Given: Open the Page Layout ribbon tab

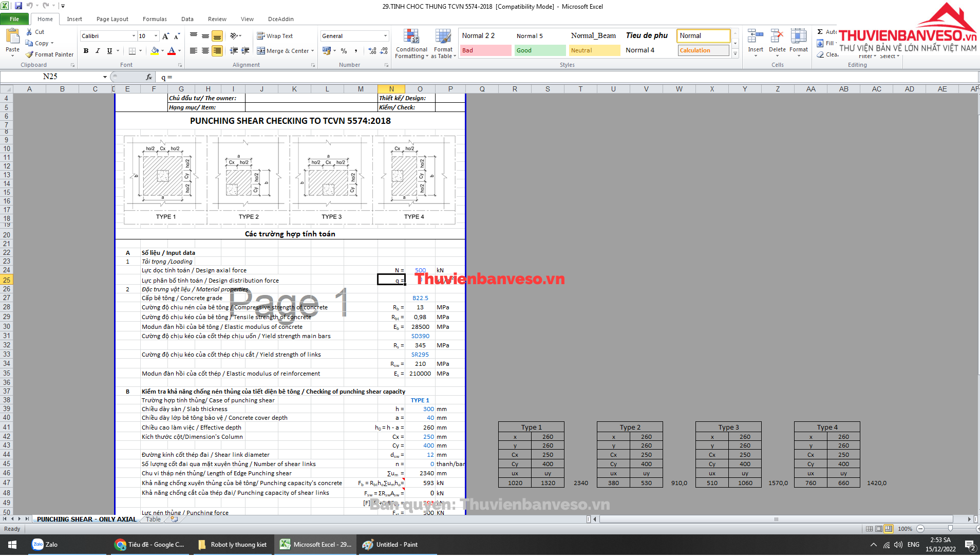Looking at the screenshot, I should point(112,19).
